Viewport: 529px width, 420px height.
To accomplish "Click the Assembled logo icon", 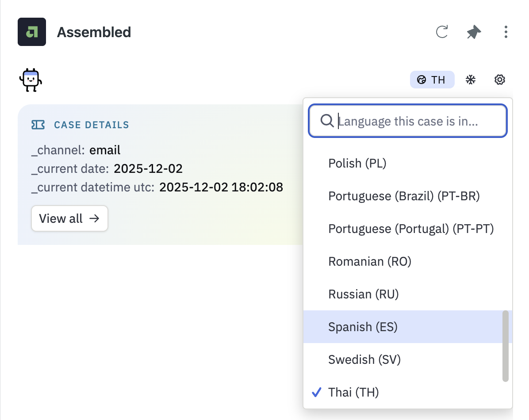I will pos(32,32).
